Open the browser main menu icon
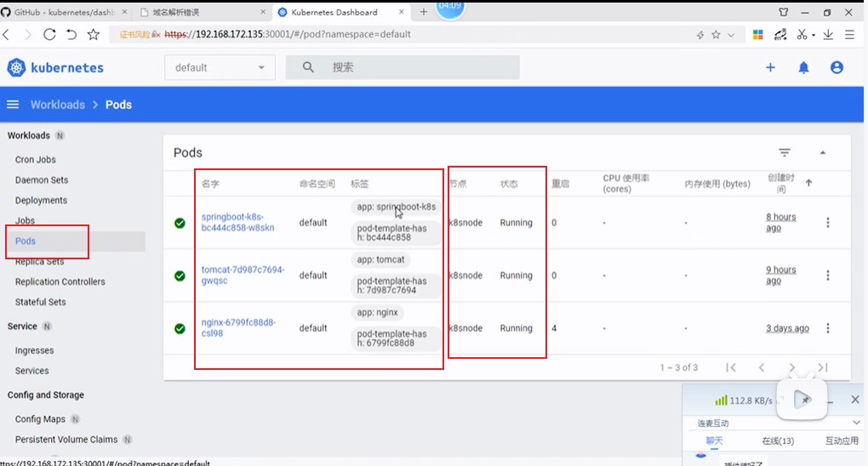 tap(849, 34)
